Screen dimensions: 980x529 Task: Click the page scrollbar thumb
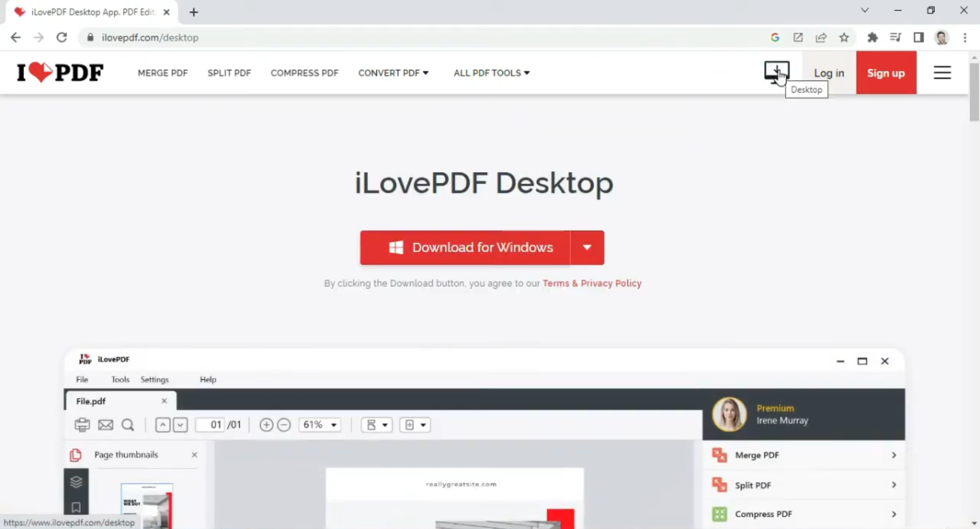[974, 92]
